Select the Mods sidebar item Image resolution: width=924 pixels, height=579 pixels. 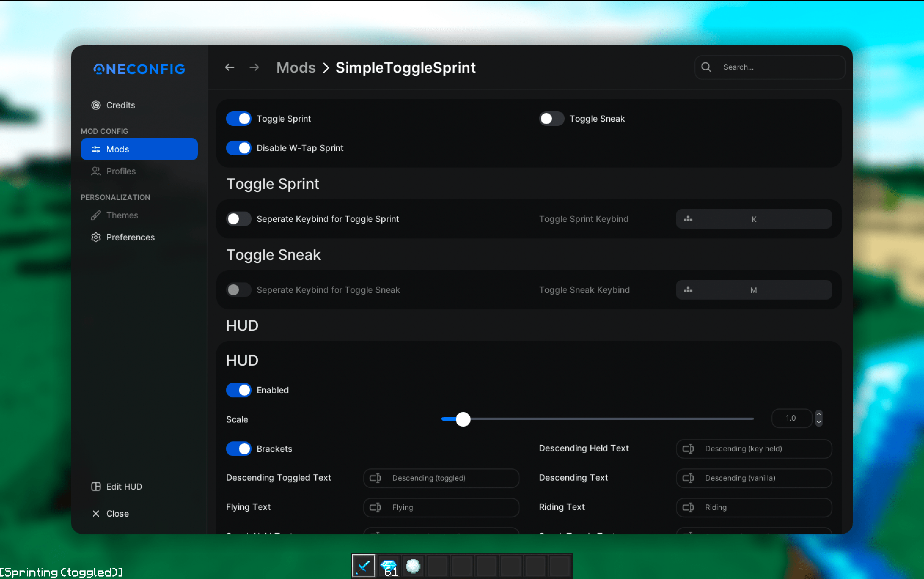click(139, 149)
